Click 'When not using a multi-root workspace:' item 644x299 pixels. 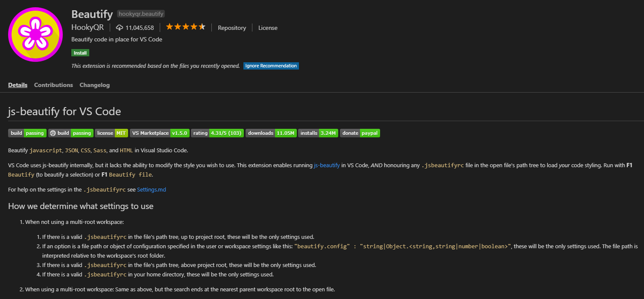click(74, 222)
